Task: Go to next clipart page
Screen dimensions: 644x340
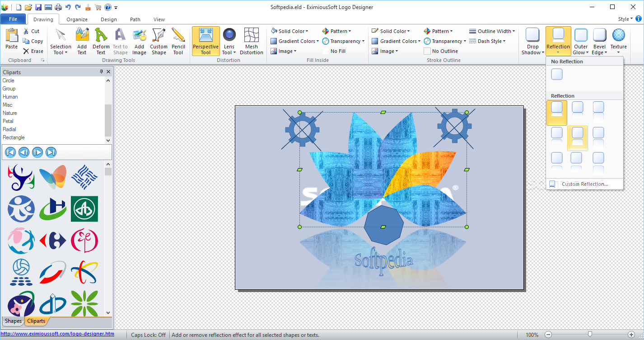Action: 37,152
